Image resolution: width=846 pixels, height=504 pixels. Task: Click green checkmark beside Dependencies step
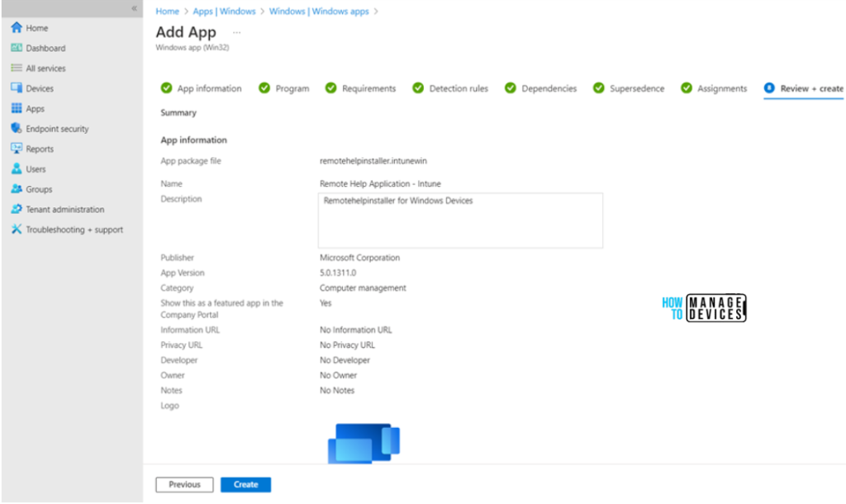(x=511, y=88)
